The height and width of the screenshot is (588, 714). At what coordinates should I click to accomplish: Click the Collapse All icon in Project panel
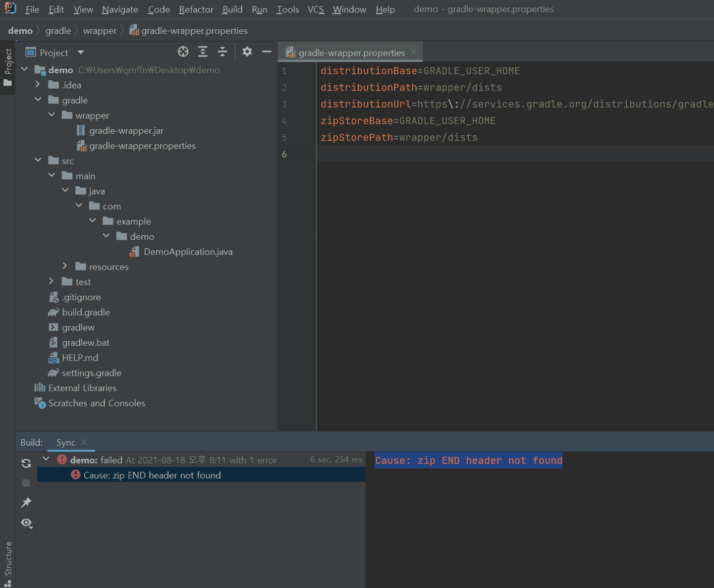pyautogui.click(x=223, y=51)
